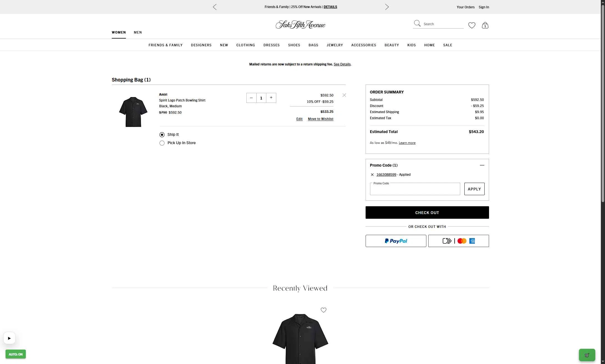Select Ship It delivery option
605x364 pixels.
(162, 135)
